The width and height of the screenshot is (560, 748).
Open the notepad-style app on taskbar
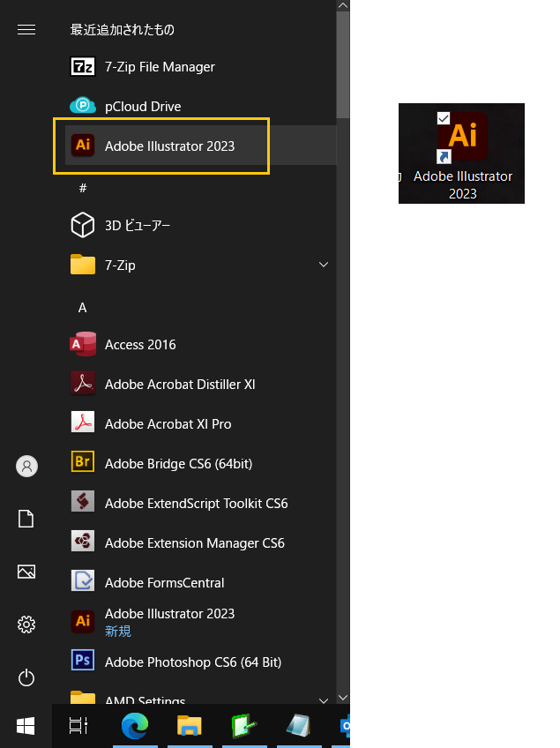point(299,726)
